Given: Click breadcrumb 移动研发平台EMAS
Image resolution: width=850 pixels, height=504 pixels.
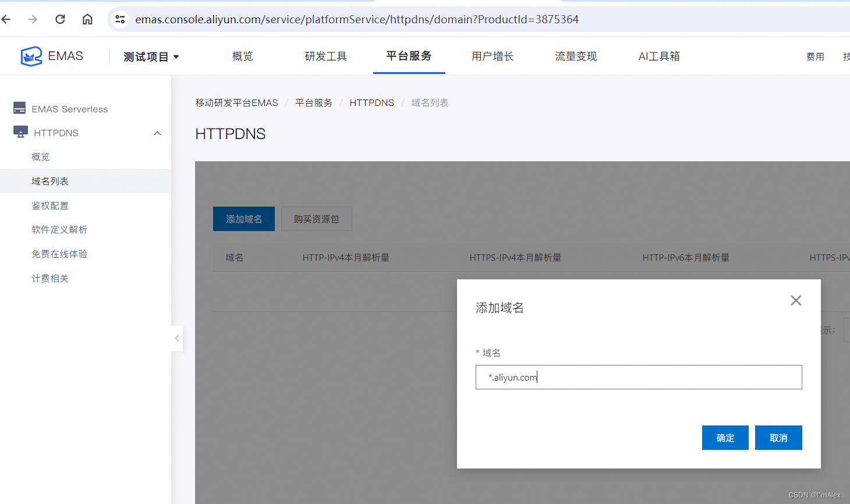Looking at the screenshot, I should [x=236, y=102].
